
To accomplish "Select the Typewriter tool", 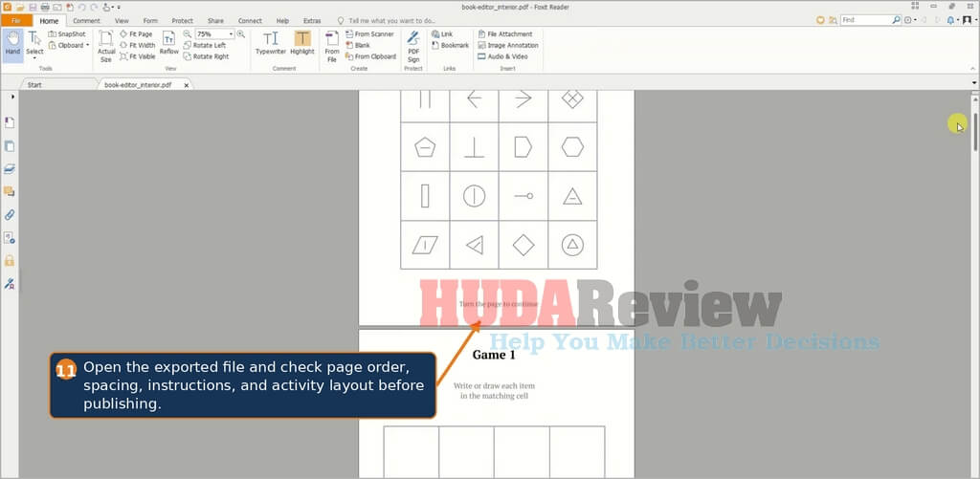I will [x=270, y=44].
